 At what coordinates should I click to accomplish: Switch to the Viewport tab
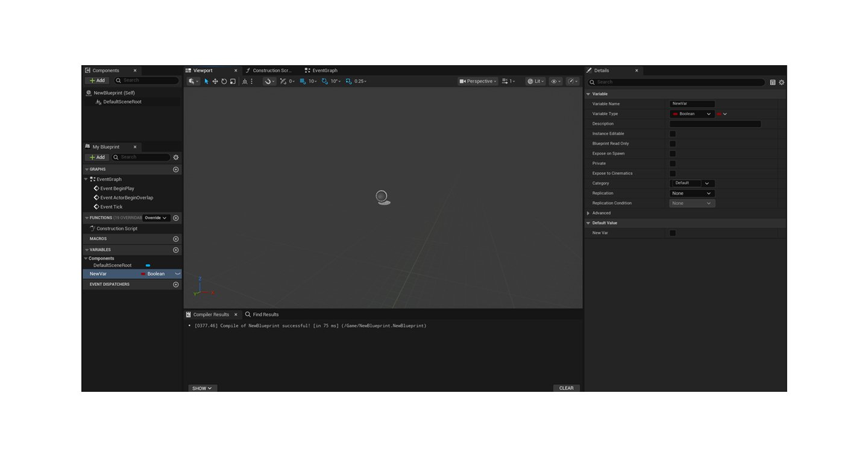(203, 71)
